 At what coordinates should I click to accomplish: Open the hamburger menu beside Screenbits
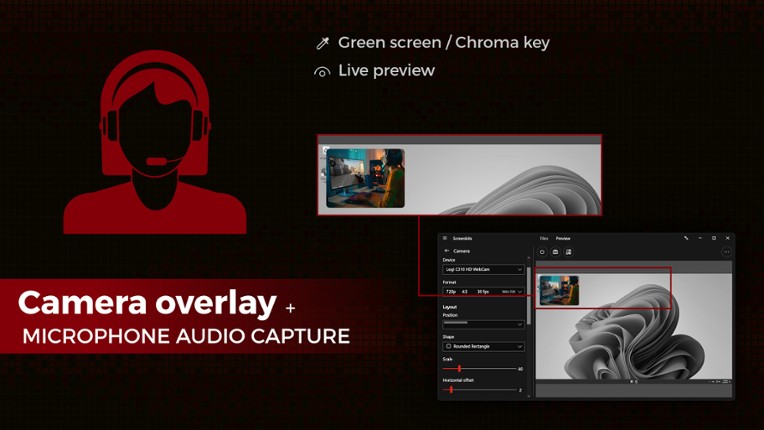445,238
